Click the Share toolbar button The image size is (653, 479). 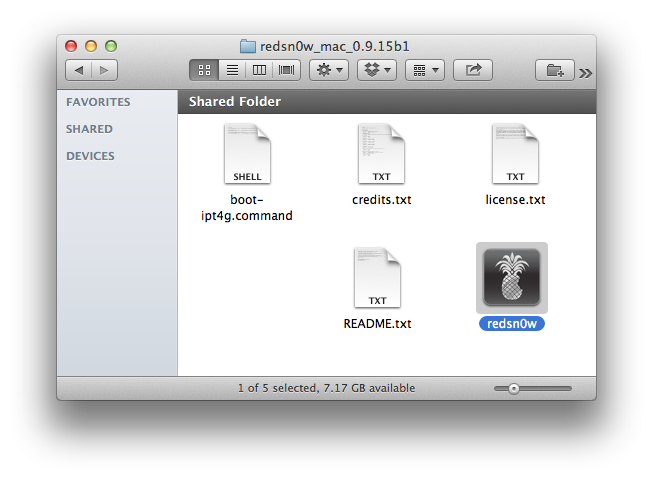coord(473,70)
